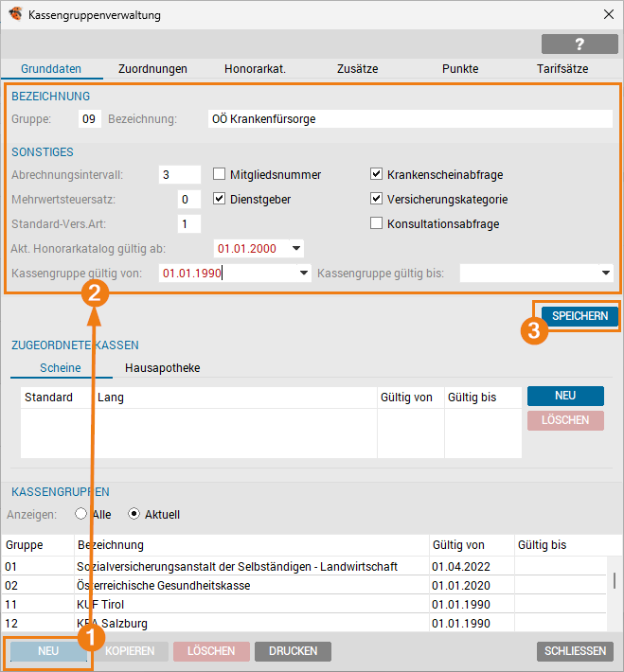624x672 pixels.
Task: Click the Speichern button
Action: [579, 316]
